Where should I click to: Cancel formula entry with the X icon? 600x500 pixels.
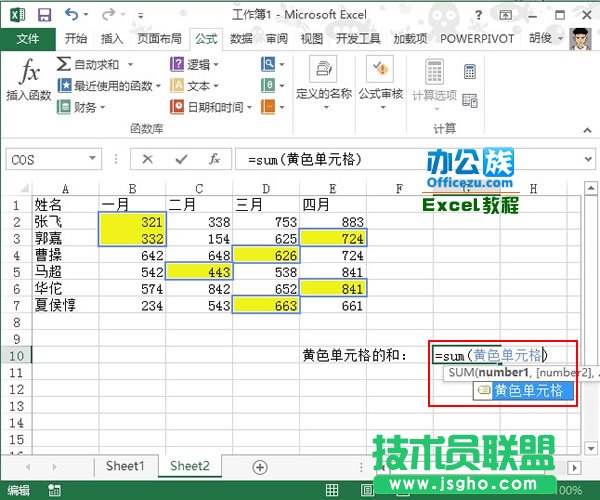click(x=147, y=159)
